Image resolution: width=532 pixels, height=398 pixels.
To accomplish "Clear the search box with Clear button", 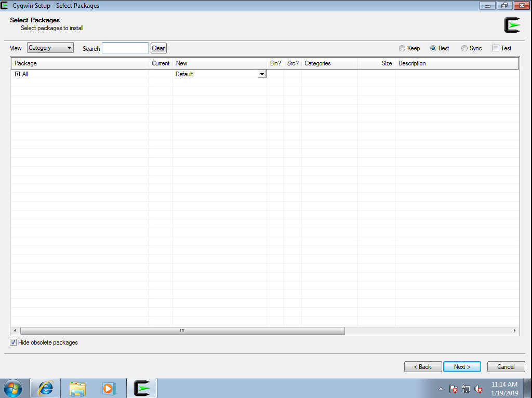I will click(158, 48).
